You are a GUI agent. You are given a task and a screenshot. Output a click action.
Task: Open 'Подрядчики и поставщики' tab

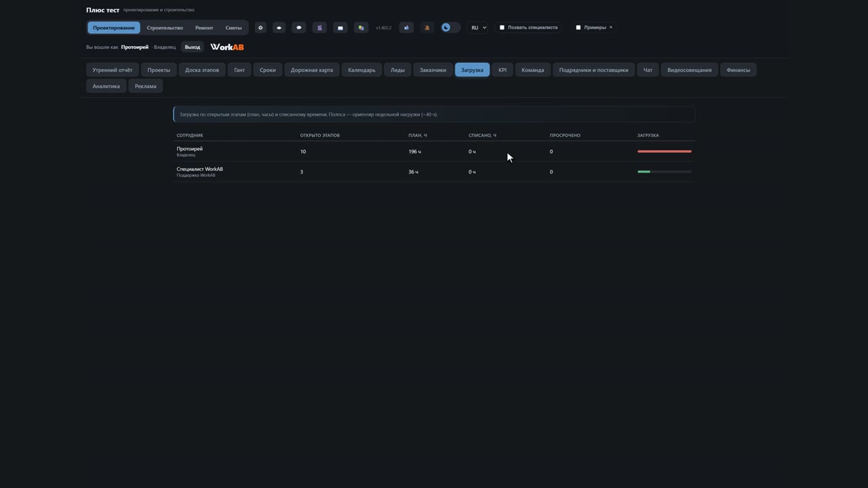coord(593,70)
